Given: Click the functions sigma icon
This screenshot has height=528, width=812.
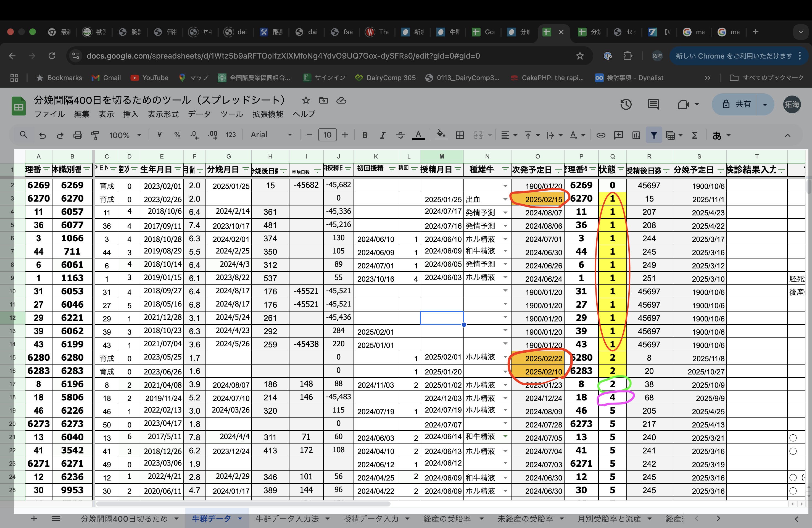Looking at the screenshot, I should point(694,135).
